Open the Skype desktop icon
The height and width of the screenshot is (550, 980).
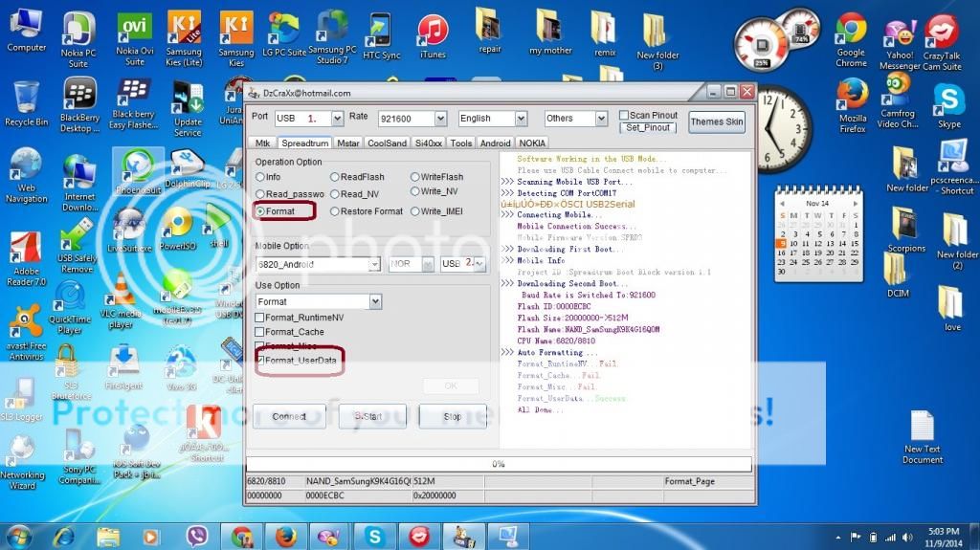tap(948, 101)
